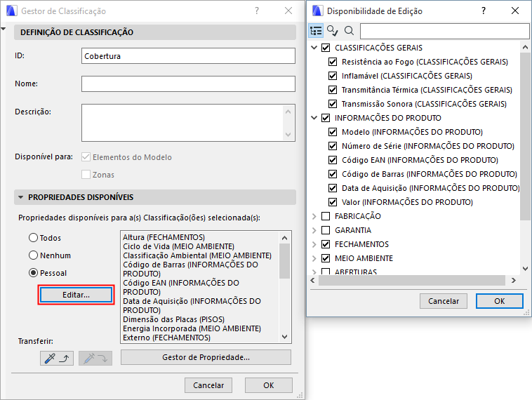Click Cancelar in Disponibilidade de Edição
This screenshot has height=400, width=532.
tap(444, 301)
